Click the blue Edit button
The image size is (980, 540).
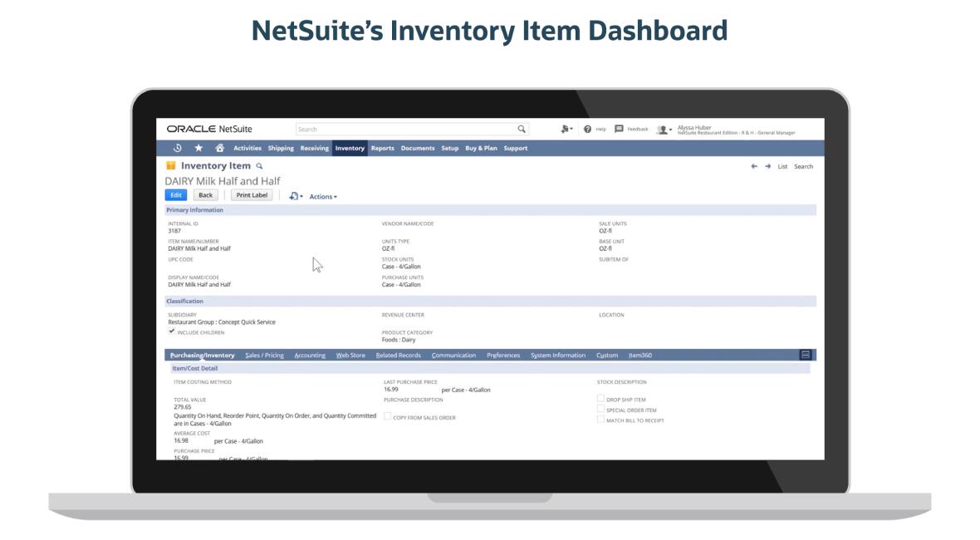(x=176, y=195)
